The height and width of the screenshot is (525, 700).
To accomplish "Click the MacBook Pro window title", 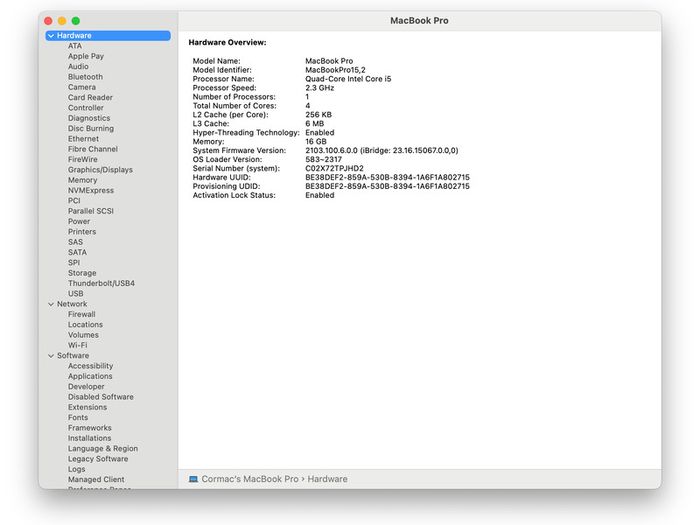I will [x=419, y=21].
